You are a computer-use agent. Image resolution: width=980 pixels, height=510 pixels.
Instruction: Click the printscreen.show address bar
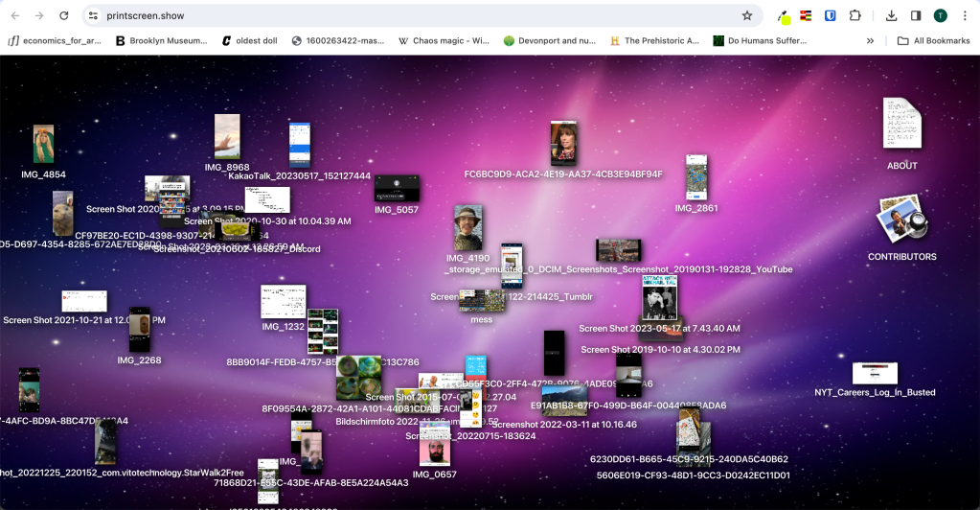[x=383, y=16]
